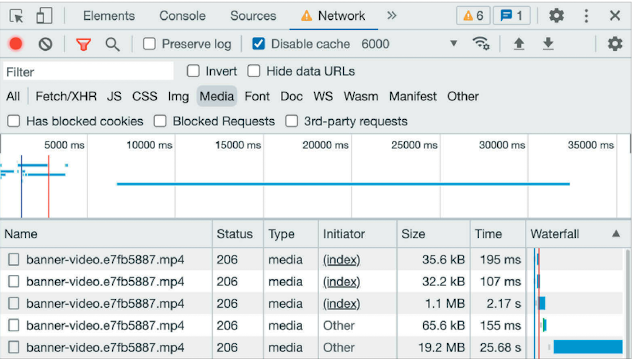Sort by the Size column header
Viewport: 634px width, 360px height.
point(434,234)
